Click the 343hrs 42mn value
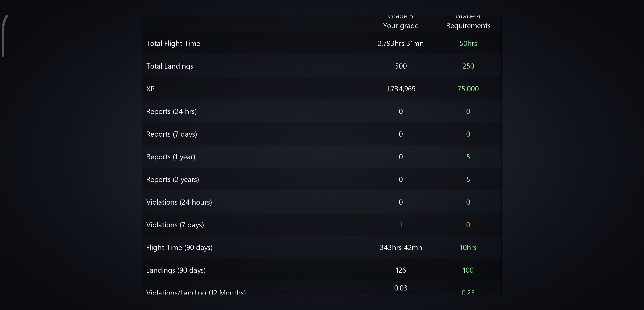Viewport: 644px width, 310px height. [401, 247]
